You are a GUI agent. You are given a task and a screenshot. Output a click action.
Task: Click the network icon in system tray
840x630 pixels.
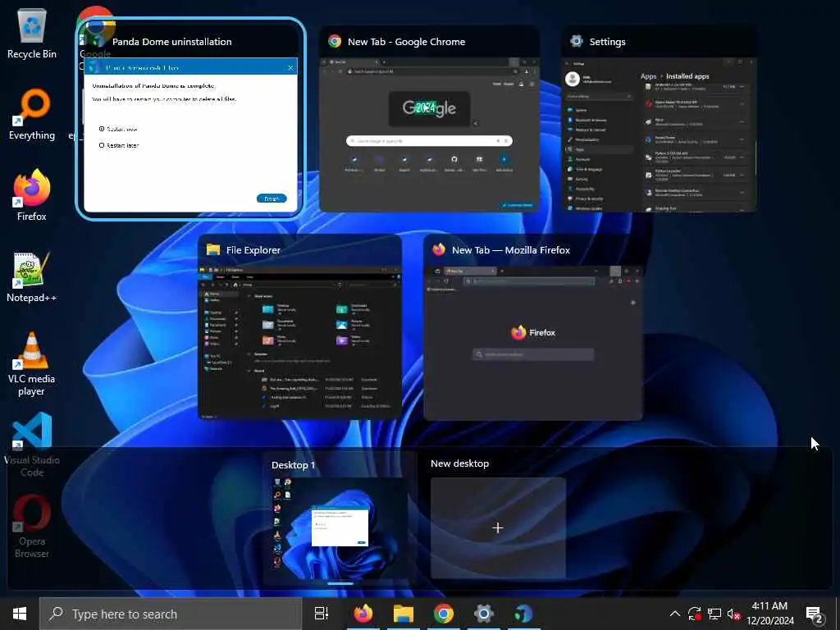pyautogui.click(x=714, y=614)
